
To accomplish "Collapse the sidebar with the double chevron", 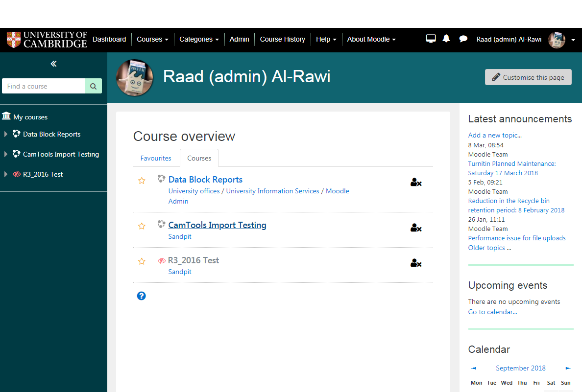I will point(53,64).
